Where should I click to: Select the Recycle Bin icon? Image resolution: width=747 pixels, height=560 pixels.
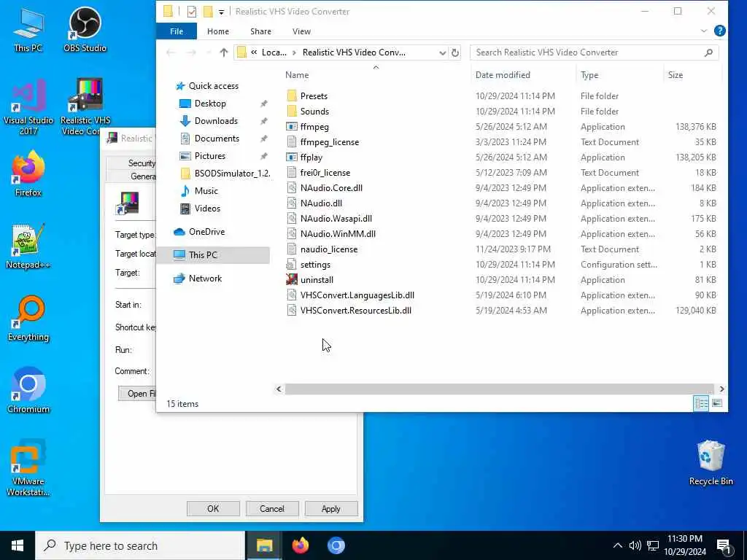tap(711, 463)
